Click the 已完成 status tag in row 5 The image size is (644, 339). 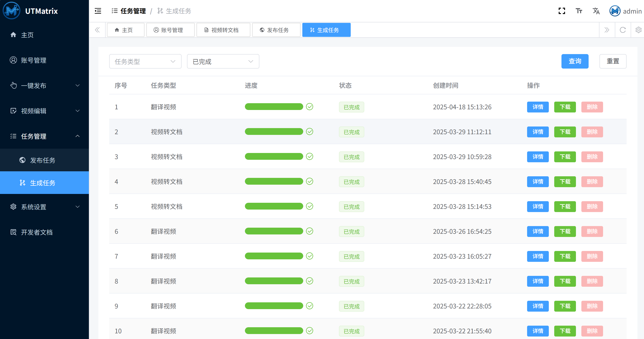[351, 207]
